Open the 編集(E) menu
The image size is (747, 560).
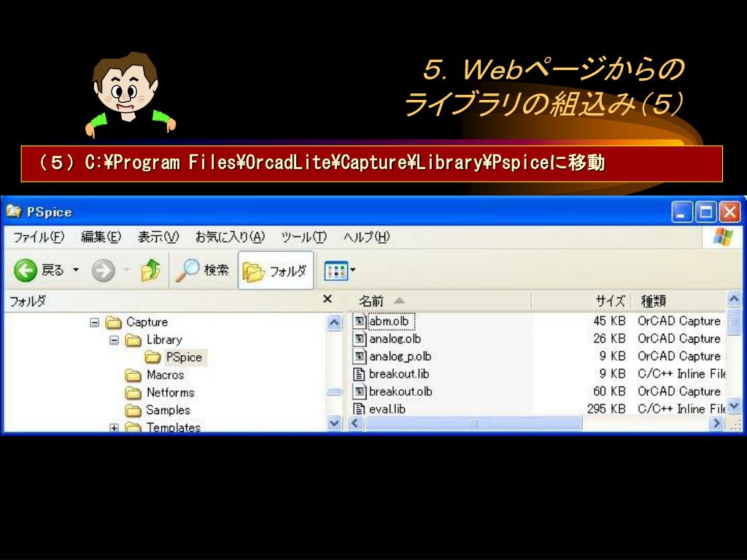(101, 237)
